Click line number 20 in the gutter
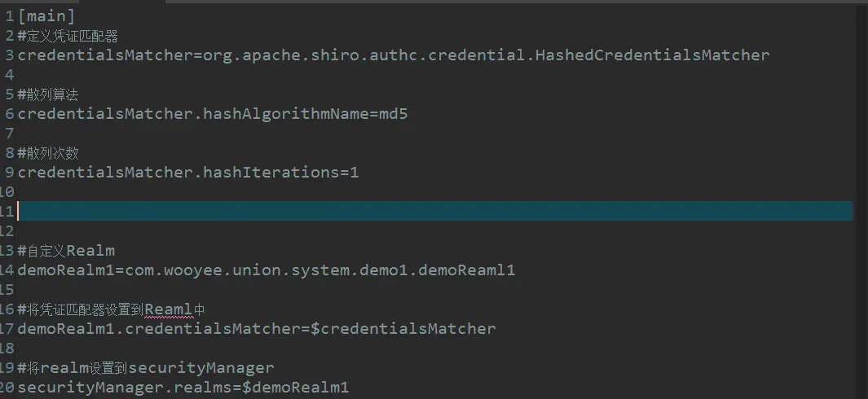Image resolution: width=868 pixels, height=399 pixels. click(x=7, y=388)
